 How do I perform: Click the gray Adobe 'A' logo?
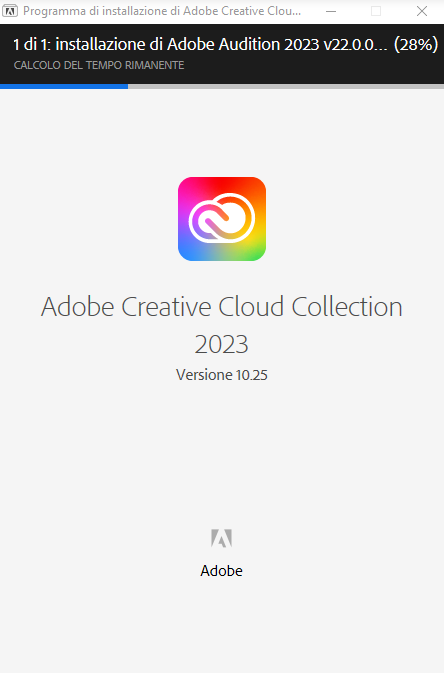[222, 538]
